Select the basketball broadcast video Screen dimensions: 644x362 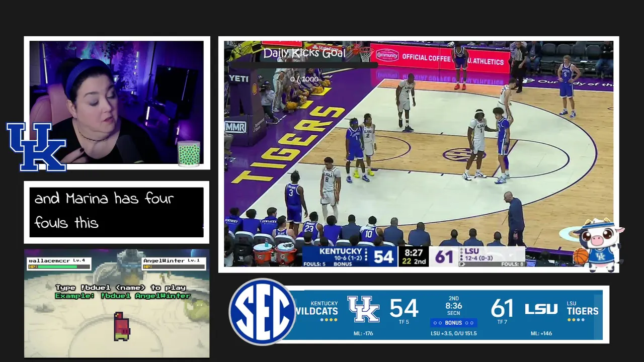(x=419, y=154)
